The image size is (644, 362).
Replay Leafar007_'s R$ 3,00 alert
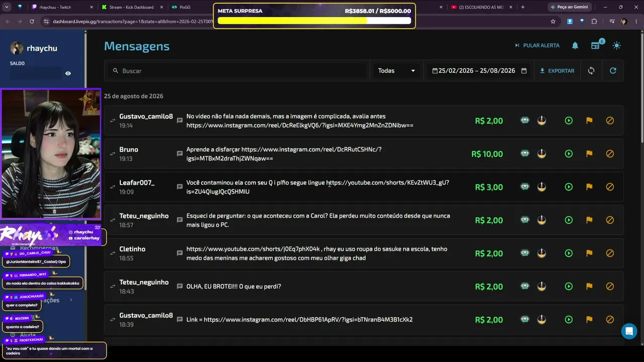569,187
